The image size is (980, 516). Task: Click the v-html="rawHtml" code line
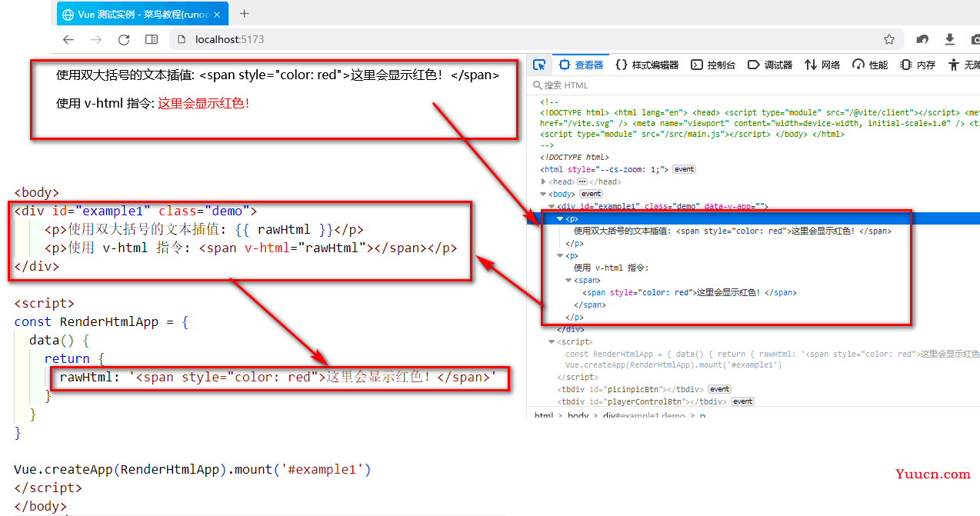tap(251, 248)
